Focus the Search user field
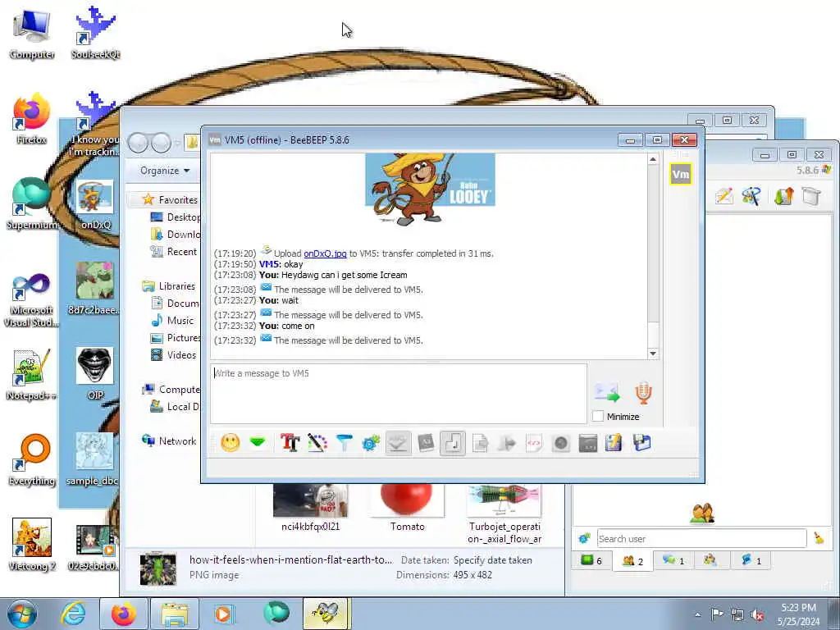840x630 pixels. (701, 538)
